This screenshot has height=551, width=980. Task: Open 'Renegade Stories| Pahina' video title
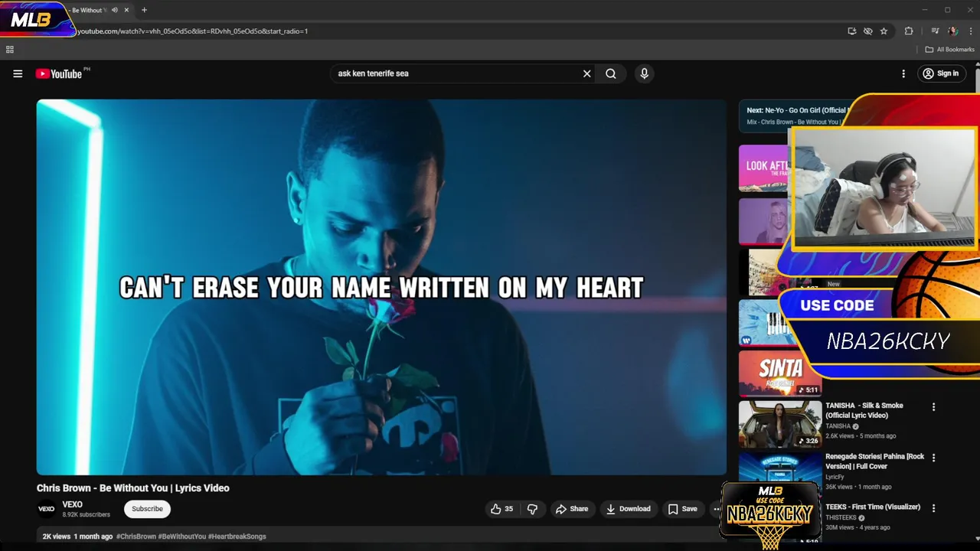point(875,461)
